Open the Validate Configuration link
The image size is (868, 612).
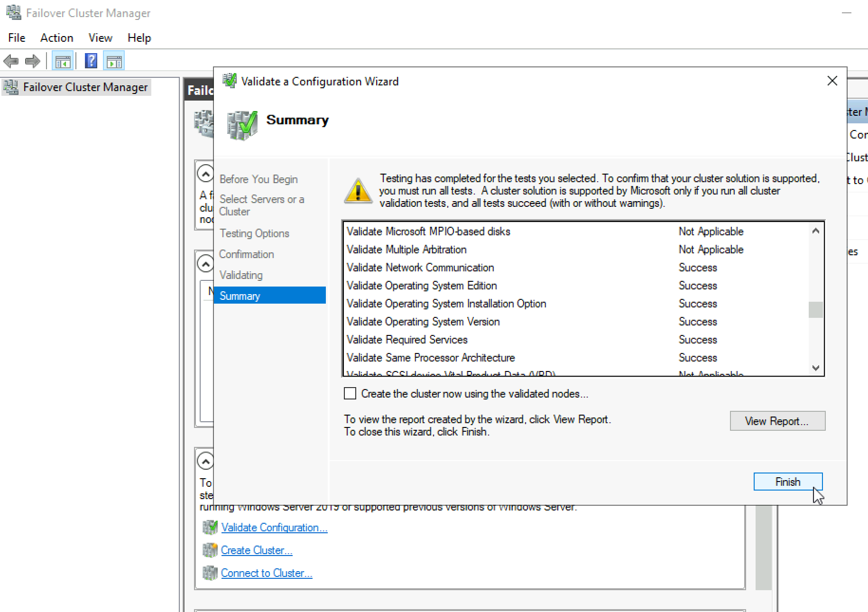pos(274,528)
